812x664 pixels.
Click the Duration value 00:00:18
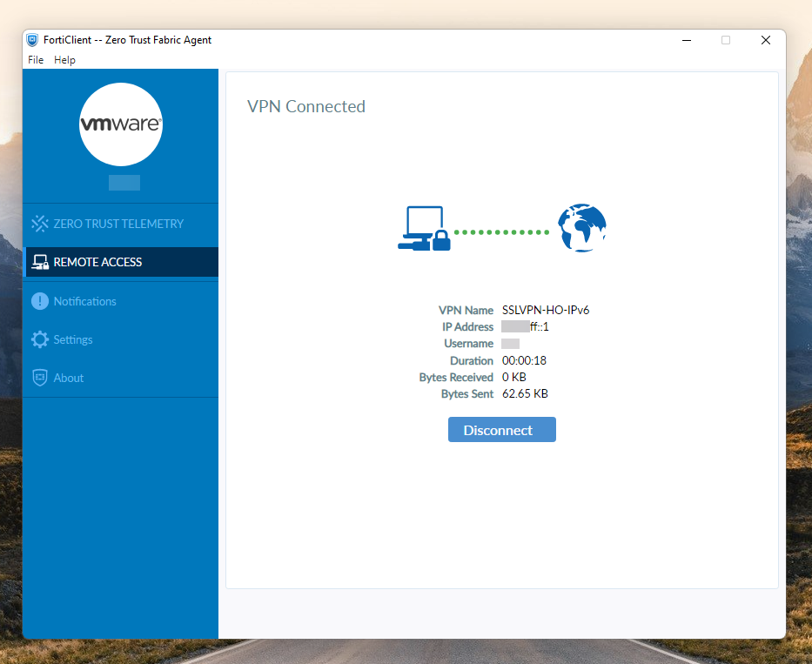(524, 360)
